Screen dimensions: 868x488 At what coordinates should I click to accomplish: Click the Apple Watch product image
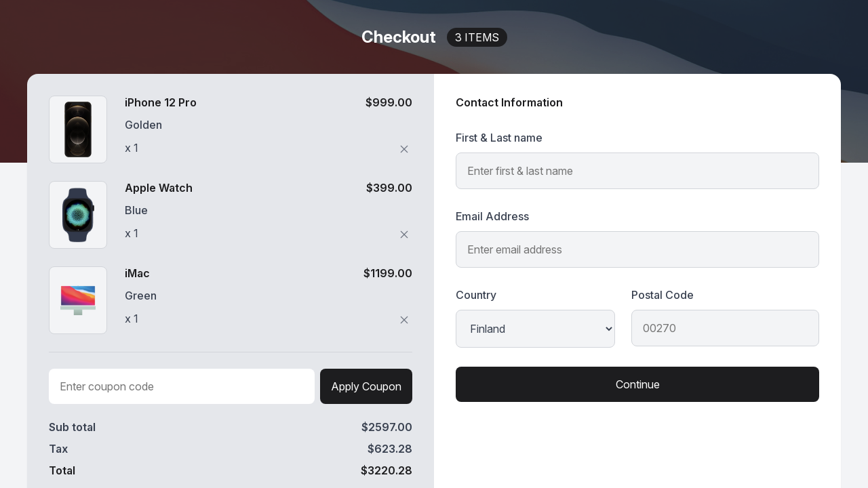[x=78, y=215]
